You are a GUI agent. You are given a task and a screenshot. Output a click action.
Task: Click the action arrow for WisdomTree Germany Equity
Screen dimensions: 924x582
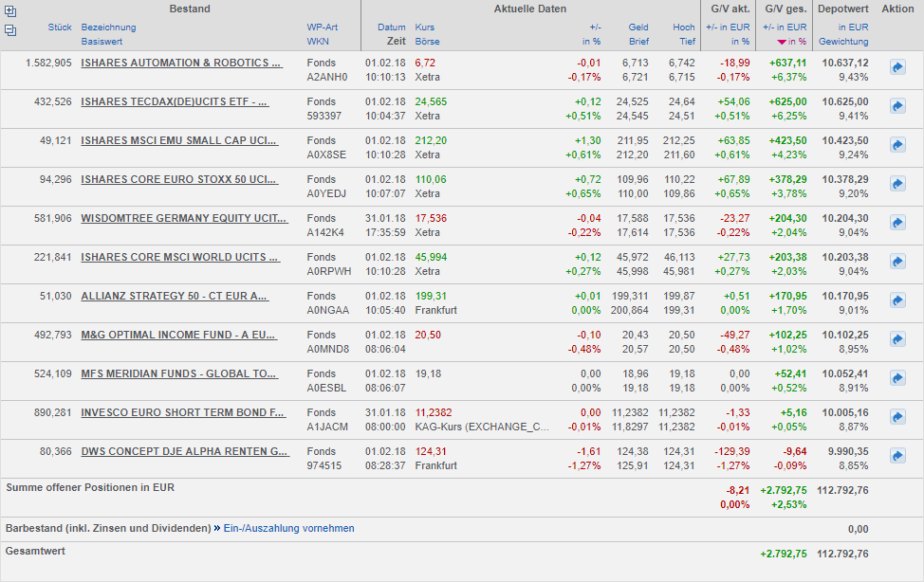coord(897,223)
